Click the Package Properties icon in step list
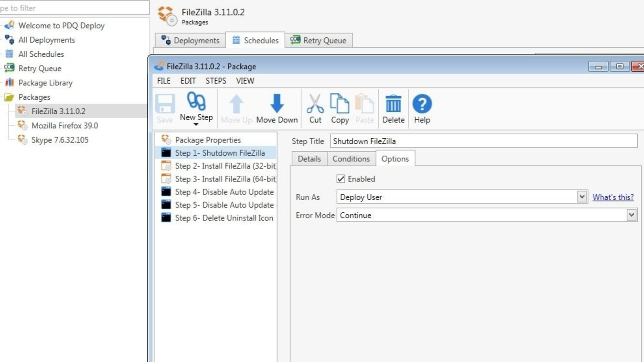Screen dimensions: 644x362 pos(166,140)
